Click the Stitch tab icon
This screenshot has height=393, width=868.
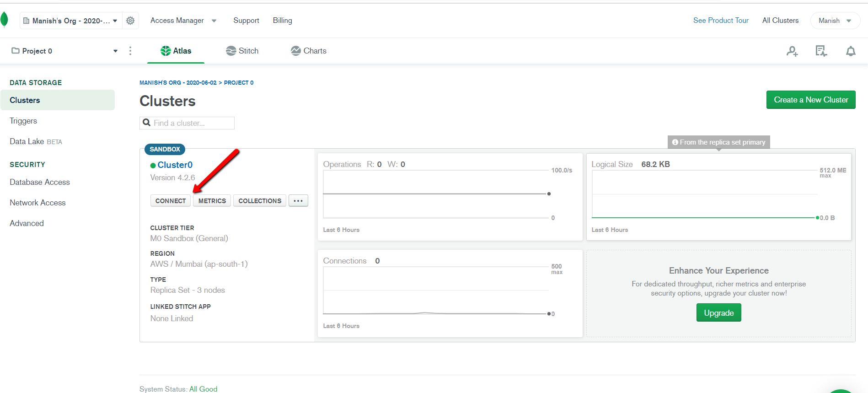tap(231, 51)
